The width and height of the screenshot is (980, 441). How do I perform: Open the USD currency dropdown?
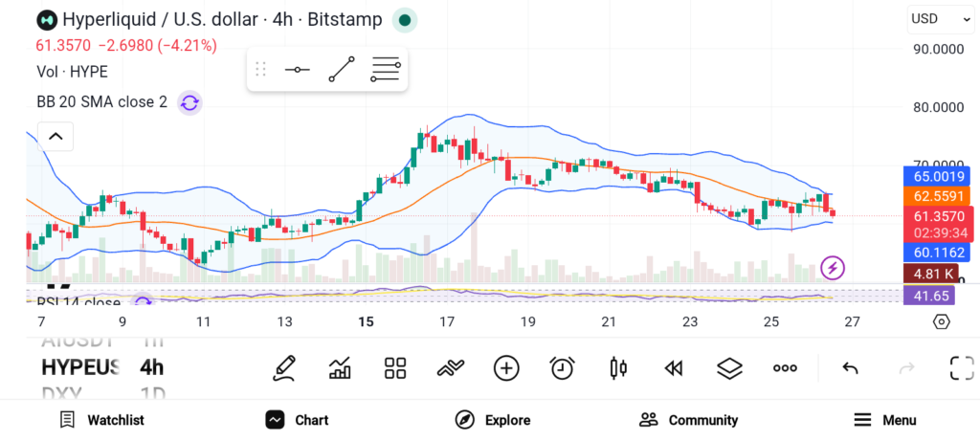pyautogui.click(x=940, y=19)
